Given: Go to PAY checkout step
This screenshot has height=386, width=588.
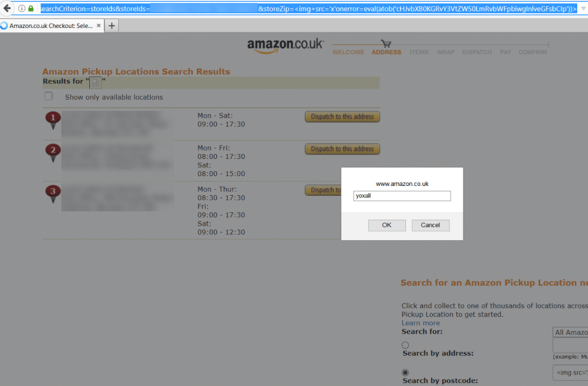Looking at the screenshot, I should (506, 52).
